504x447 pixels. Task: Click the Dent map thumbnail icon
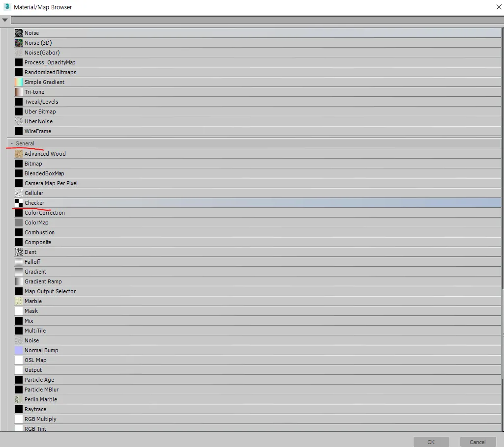(19, 252)
